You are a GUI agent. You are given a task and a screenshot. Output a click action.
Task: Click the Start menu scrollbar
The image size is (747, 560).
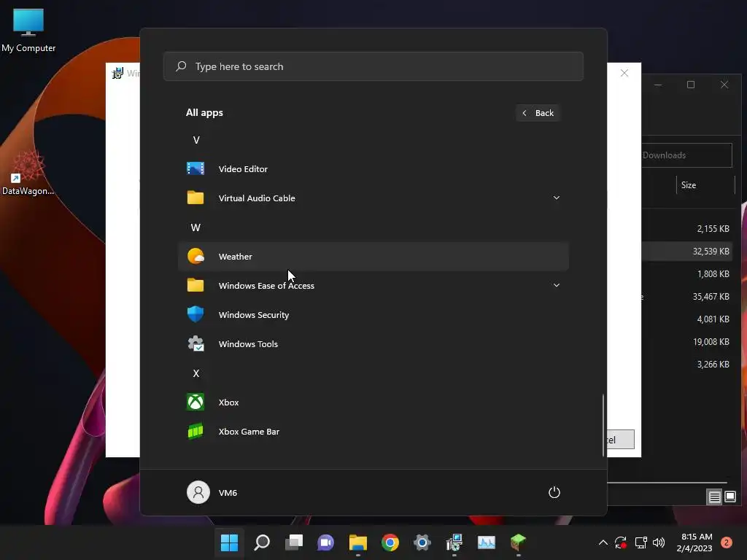603,425
